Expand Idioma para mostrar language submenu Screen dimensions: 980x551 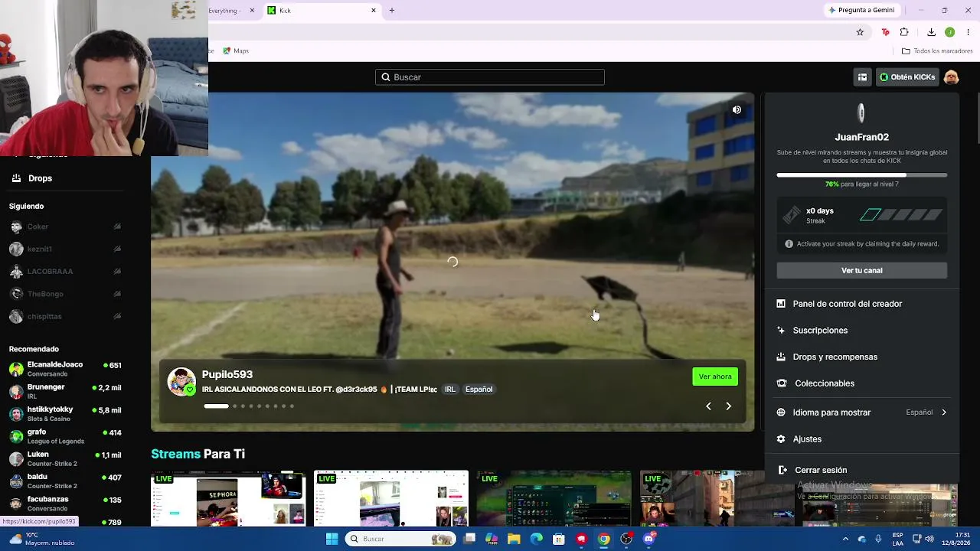(x=862, y=412)
